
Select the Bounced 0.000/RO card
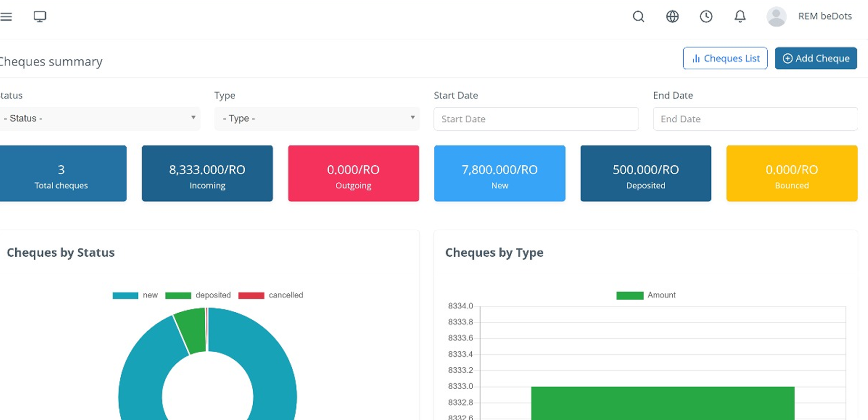tap(792, 174)
